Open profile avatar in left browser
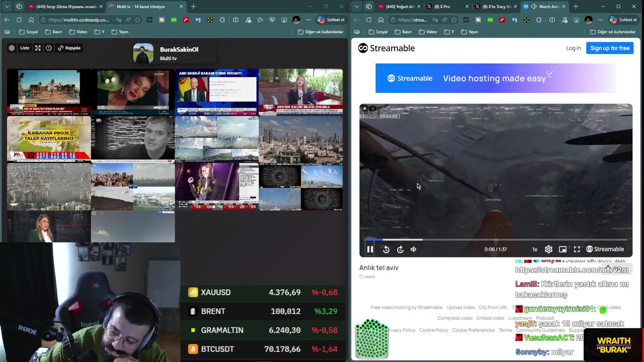Screen dimensions: 644x362 tap(296, 20)
